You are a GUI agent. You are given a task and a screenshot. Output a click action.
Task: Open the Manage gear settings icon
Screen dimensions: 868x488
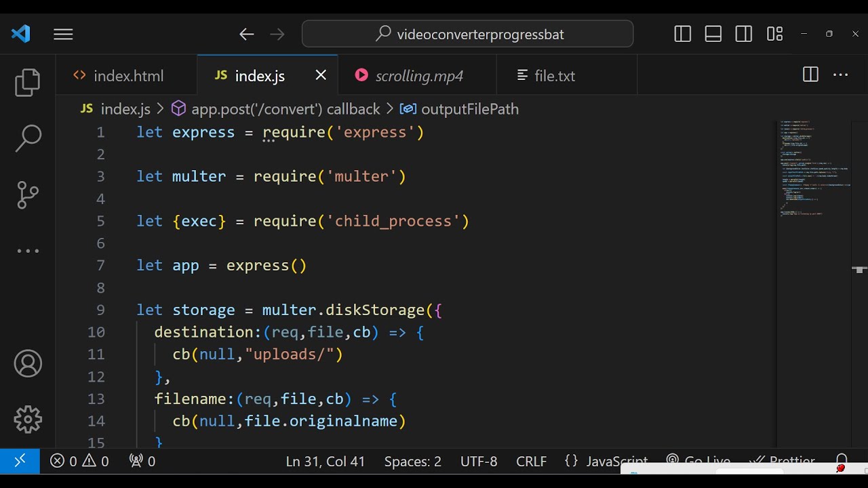pyautogui.click(x=28, y=420)
